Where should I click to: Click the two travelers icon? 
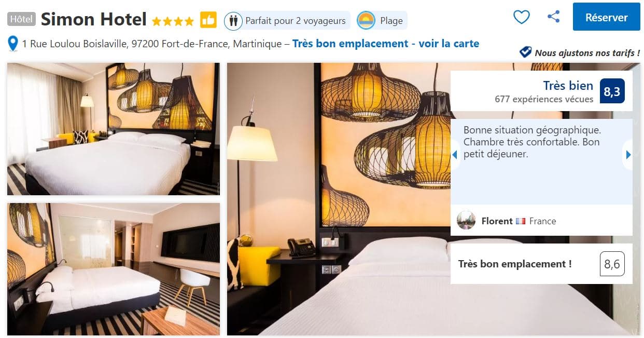click(x=233, y=21)
